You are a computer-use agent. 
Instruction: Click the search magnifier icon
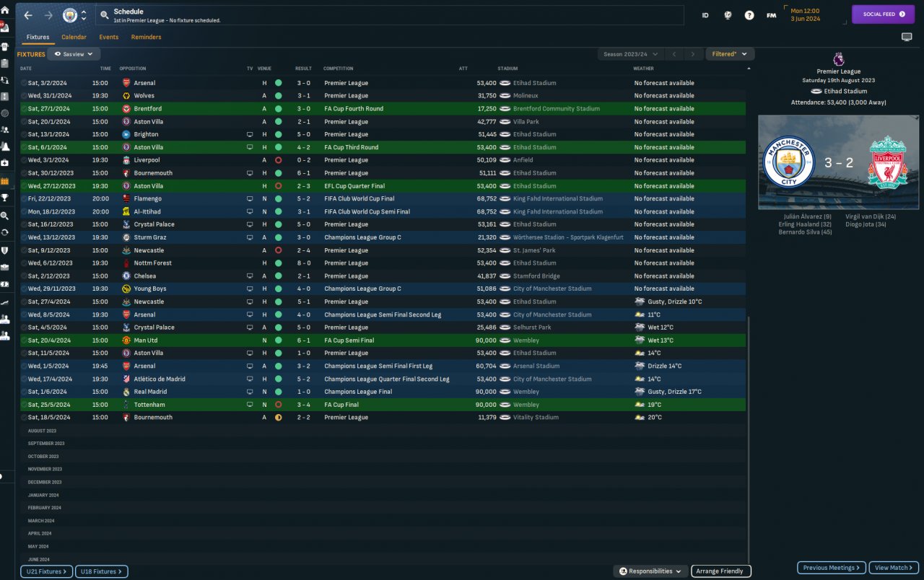[105, 15]
